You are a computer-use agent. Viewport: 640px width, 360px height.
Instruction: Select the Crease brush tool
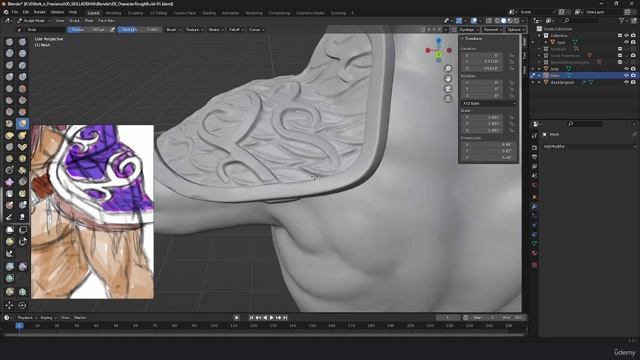pyautogui.click(x=9, y=89)
